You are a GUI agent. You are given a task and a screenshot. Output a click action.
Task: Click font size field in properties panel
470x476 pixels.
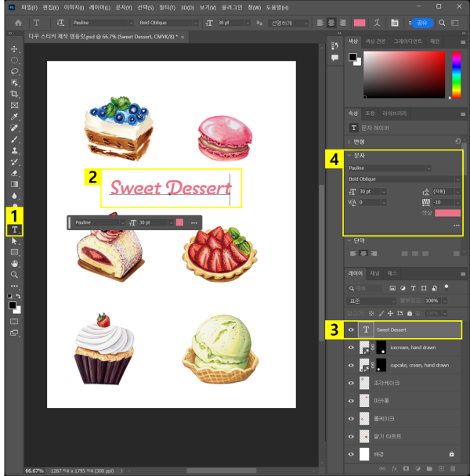point(369,192)
